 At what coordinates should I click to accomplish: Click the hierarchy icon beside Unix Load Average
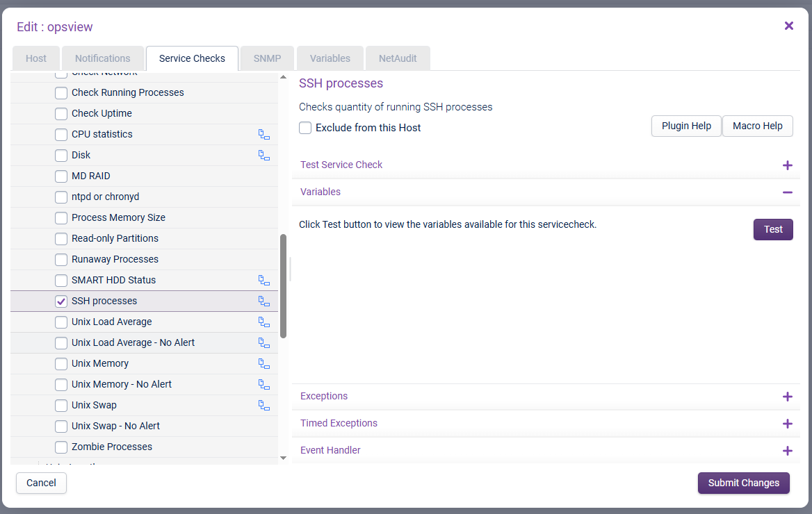point(264,322)
